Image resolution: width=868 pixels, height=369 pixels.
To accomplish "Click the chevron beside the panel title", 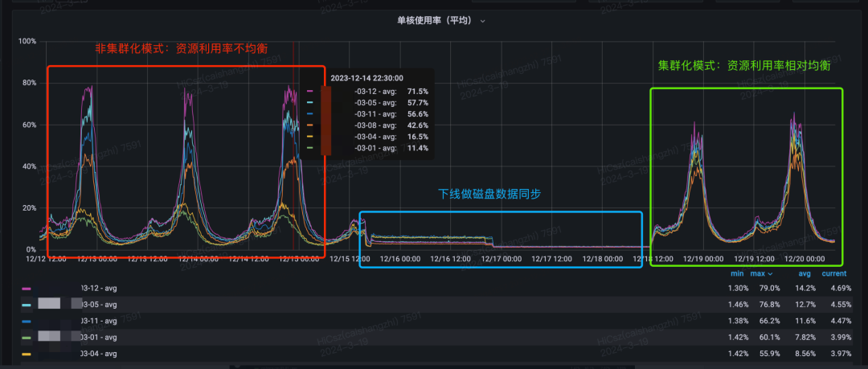I will click(x=483, y=21).
